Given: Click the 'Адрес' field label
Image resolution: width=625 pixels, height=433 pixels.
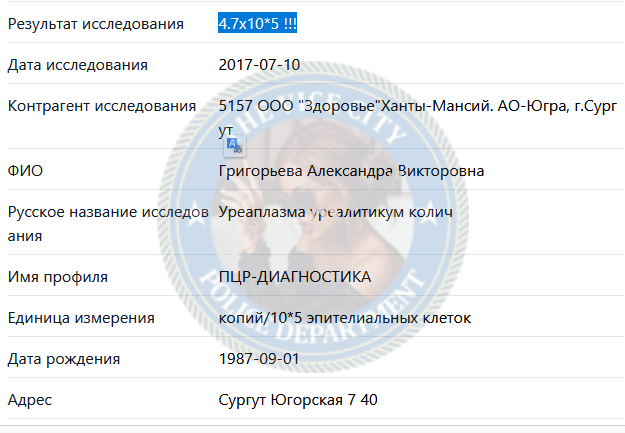Looking at the screenshot, I should click(30, 400).
